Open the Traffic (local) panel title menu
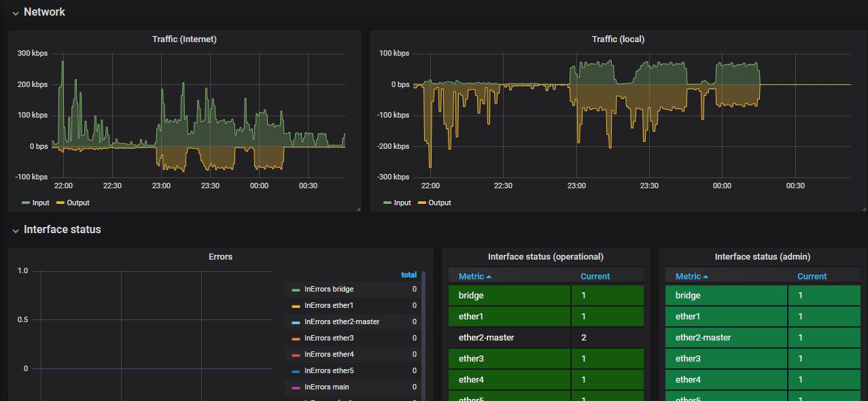This screenshot has height=401, width=868. pyautogui.click(x=618, y=39)
